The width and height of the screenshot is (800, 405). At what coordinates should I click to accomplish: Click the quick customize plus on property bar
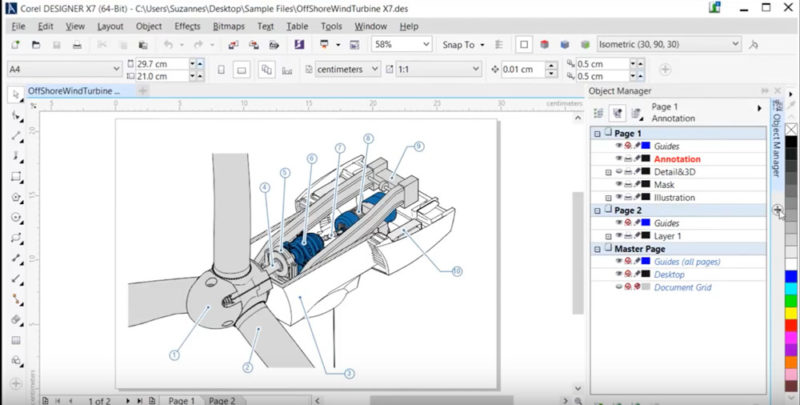coord(665,69)
